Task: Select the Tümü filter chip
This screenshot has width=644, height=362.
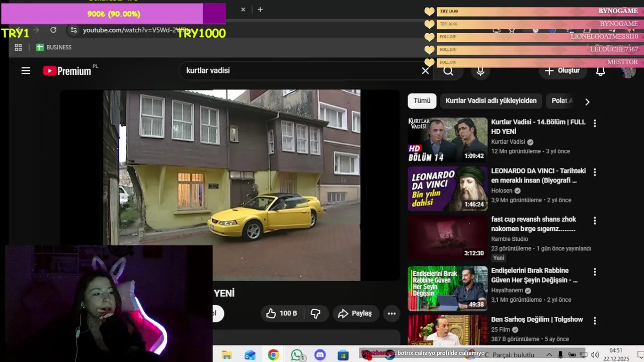Action: 422,101
